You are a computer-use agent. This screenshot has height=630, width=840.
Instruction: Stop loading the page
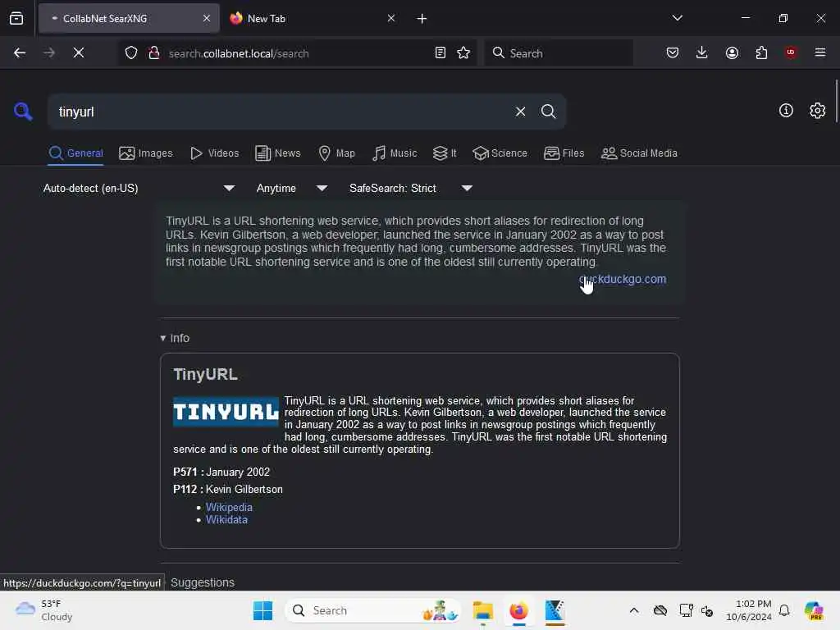(x=79, y=52)
